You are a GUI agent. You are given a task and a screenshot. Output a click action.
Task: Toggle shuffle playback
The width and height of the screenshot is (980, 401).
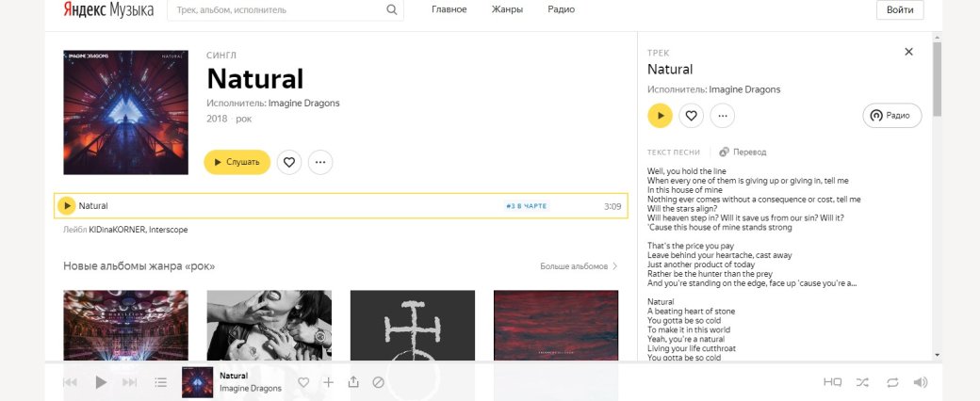[862, 382]
